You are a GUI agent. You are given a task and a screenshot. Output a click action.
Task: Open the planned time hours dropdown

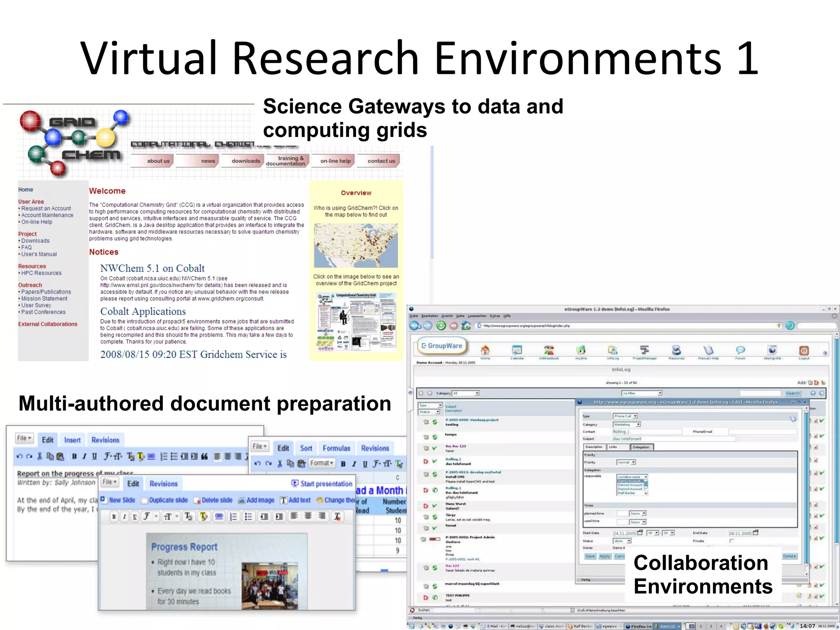pos(638,514)
